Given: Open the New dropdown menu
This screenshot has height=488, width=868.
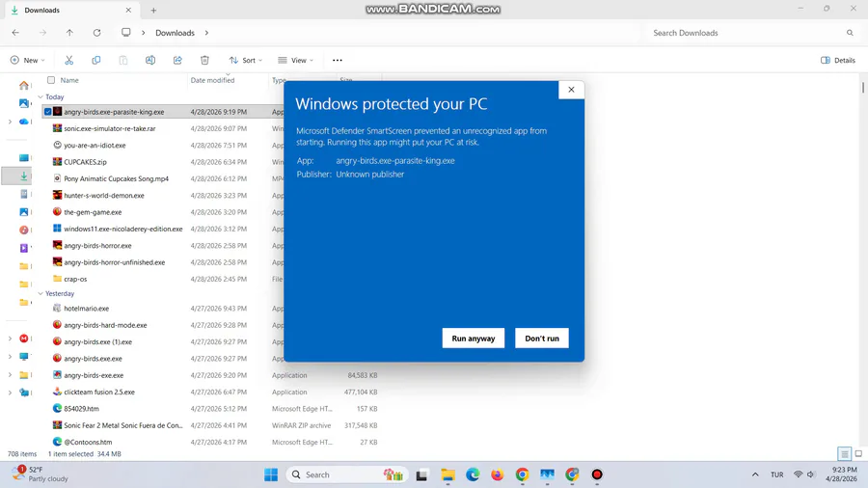Looking at the screenshot, I should tap(28, 60).
